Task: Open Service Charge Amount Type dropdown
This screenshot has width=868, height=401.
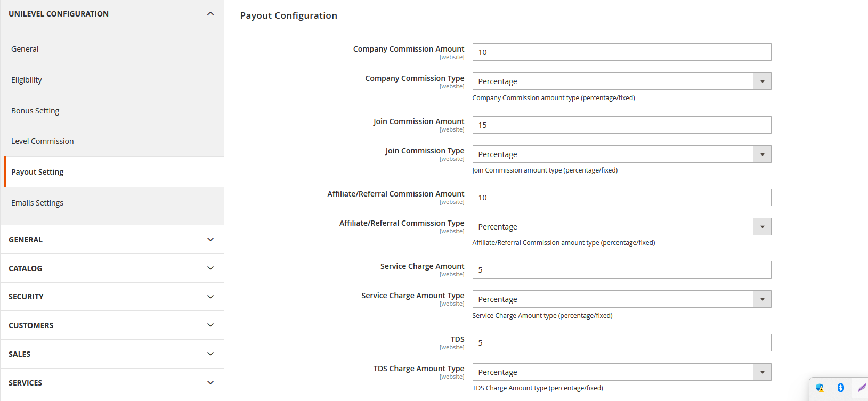Action: (x=621, y=299)
